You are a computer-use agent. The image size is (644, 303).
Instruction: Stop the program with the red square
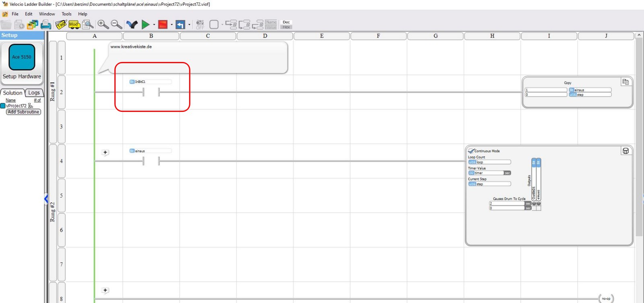(x=163, y=25)
